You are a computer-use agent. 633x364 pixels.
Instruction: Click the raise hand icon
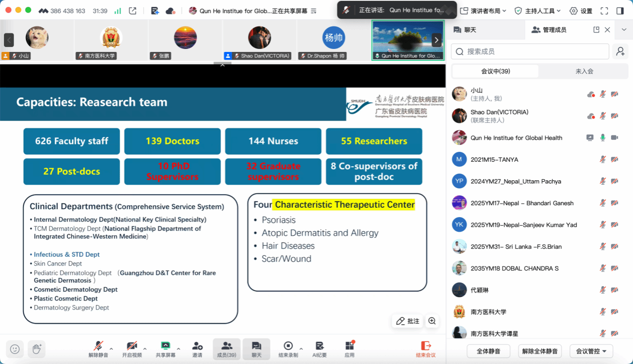click(x=36, y=349)
